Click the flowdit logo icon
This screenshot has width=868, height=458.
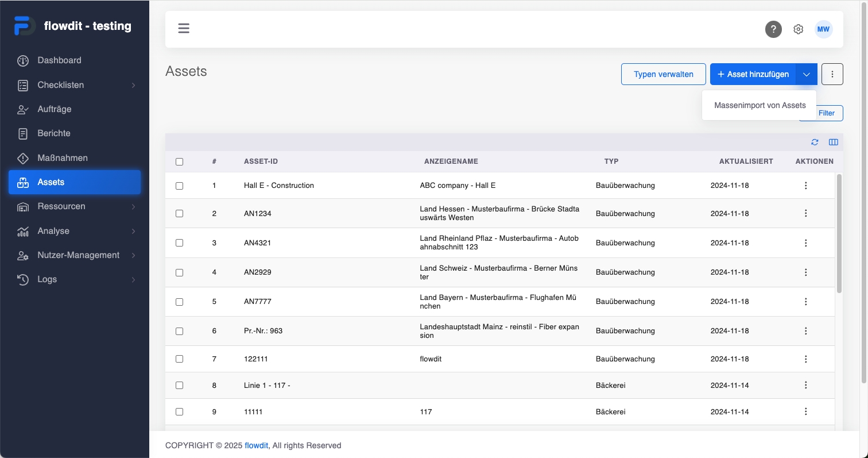pos(24,26)
